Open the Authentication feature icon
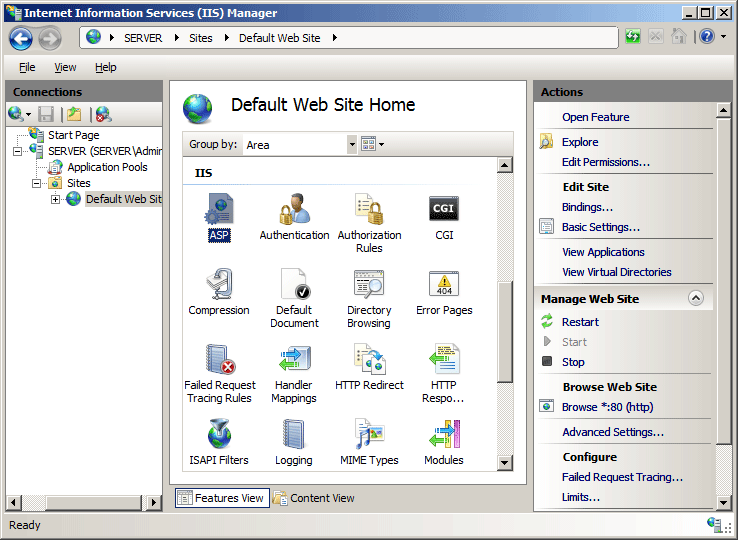Viewport: 738px width, 540px height. [294, 209]
